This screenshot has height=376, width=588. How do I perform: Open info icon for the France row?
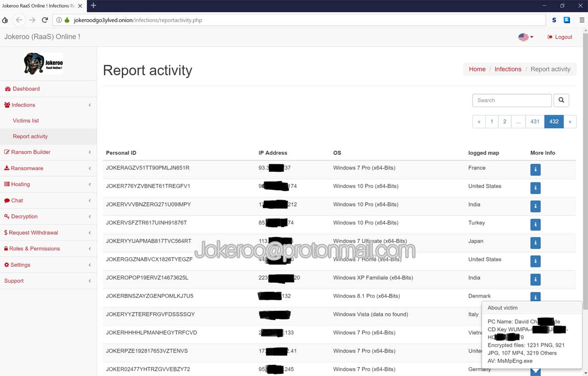(535, 169)
